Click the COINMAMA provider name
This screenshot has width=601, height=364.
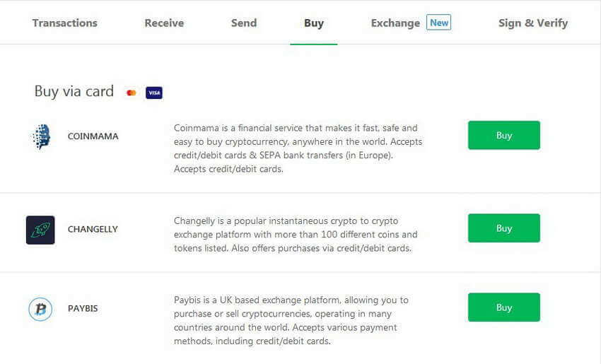click(93, 136)
